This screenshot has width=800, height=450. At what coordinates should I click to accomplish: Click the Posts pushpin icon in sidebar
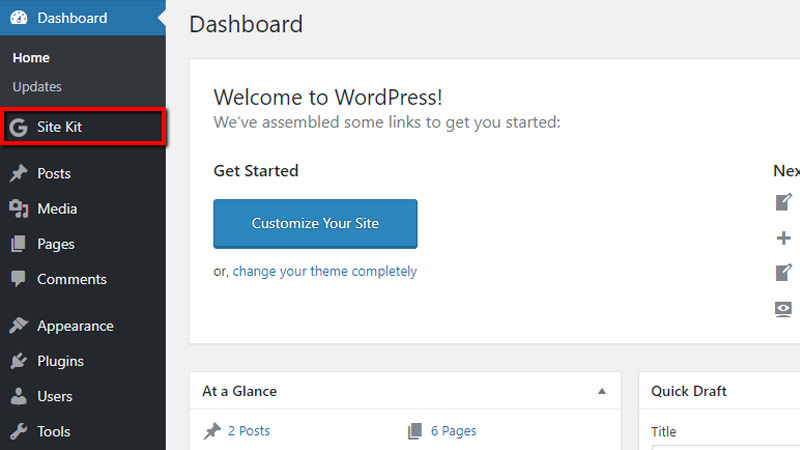18,173
